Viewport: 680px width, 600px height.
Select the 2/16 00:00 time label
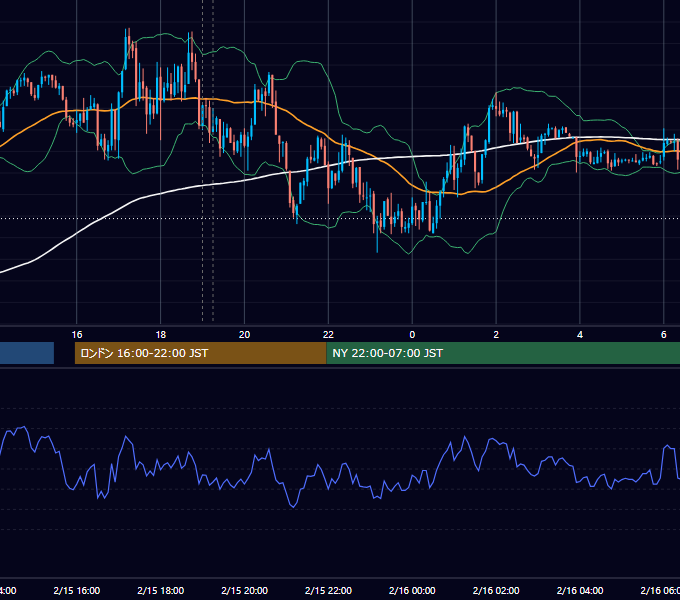pos(412,590)
